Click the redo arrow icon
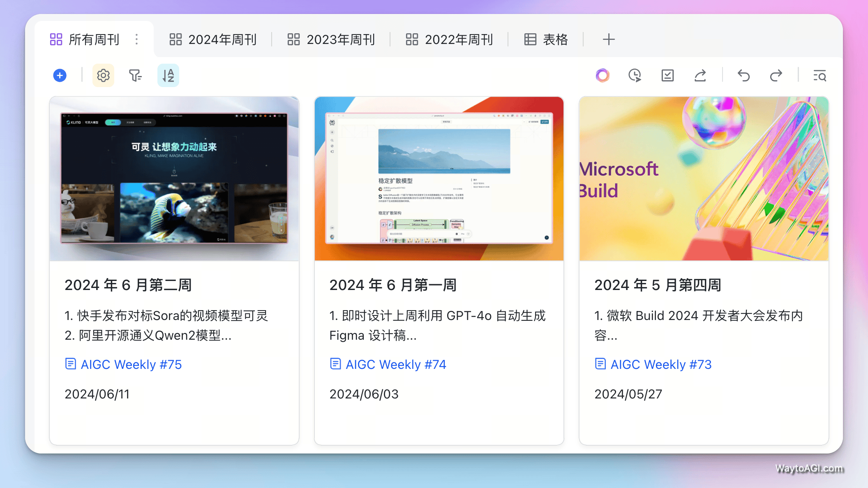This screenshot has width=868, height=488. coord(776,76)
